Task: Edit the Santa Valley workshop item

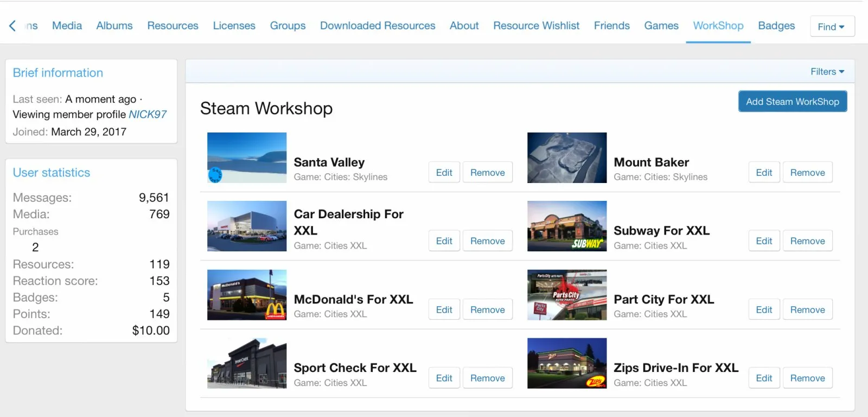Action: tap(444, 173)
